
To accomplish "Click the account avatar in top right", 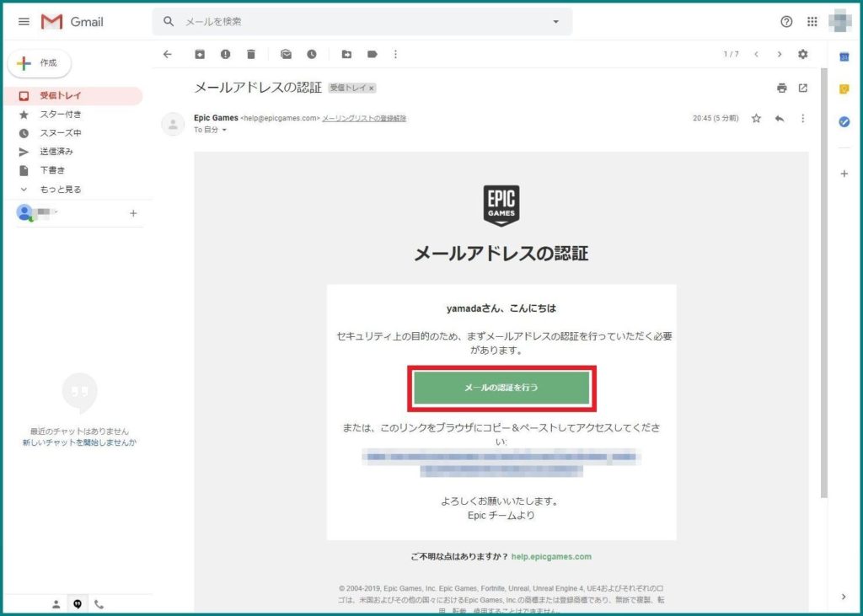I will click(840, 21).
